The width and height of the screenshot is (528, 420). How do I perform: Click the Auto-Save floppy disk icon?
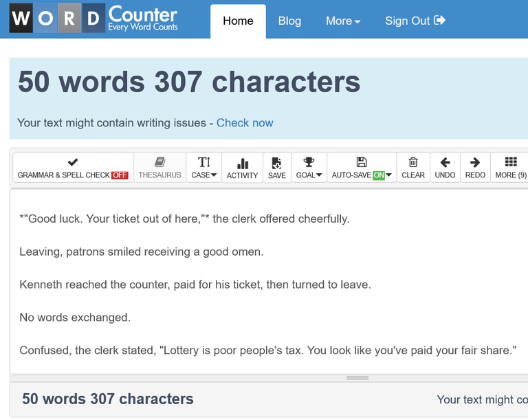[362, 162]
